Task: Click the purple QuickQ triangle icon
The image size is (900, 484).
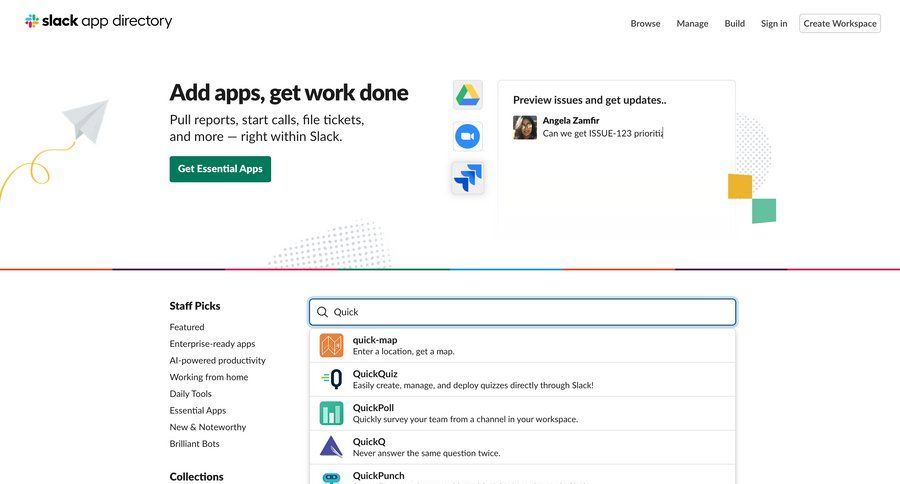Action: coord(331,447)
